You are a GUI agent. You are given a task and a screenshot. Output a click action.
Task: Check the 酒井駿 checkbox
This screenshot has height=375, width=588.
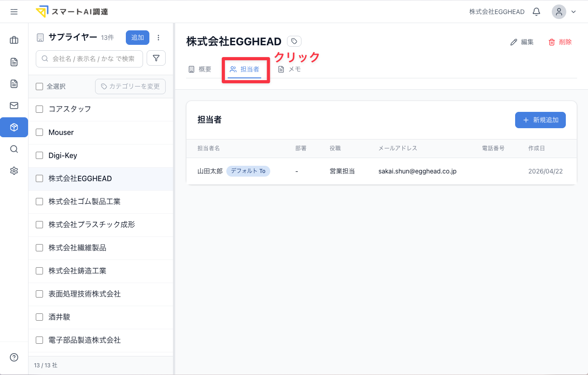(x=39, y=317)
